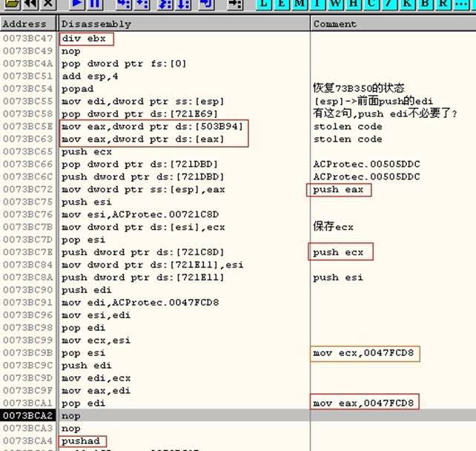
Task: Pause execution with the pause icon
Action: point(95,4)
